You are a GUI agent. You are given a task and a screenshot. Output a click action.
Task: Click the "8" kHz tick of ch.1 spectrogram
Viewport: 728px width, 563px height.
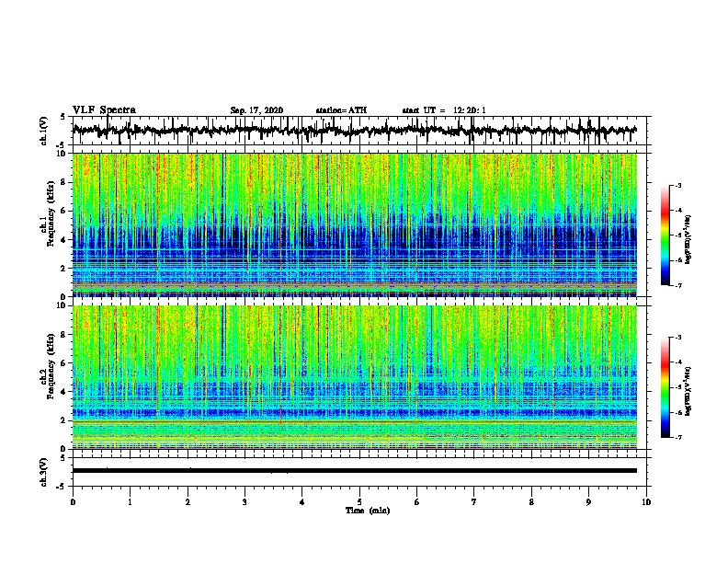[63, 182]
